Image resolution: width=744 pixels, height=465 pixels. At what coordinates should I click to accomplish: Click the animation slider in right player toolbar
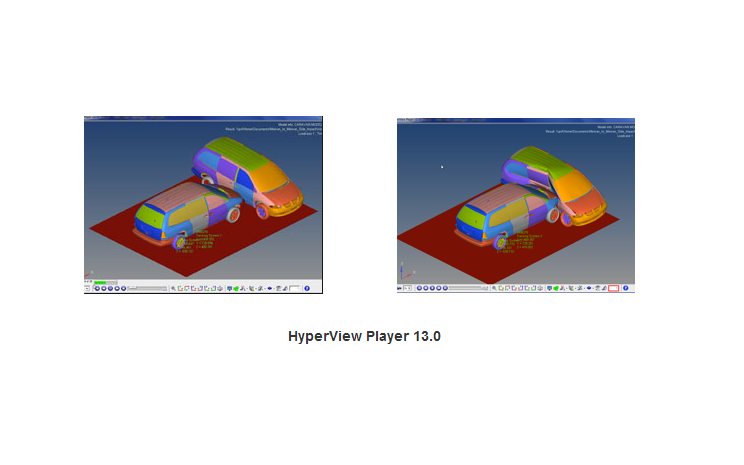point(468,288)
